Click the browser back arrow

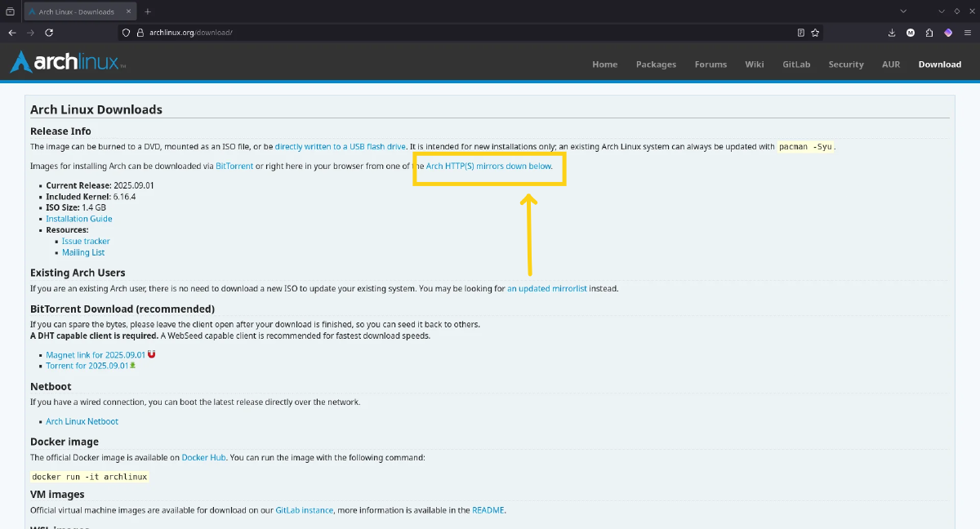point(12,33)
